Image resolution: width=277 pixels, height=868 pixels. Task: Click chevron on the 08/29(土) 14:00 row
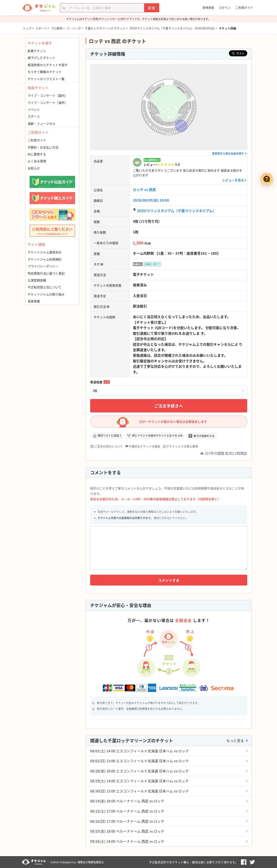[247, 781]
